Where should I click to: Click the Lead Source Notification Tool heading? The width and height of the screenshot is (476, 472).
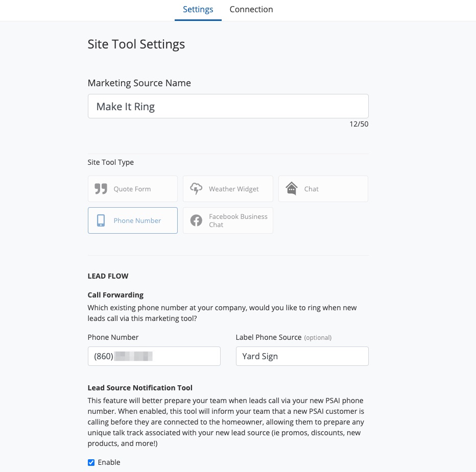pos(140,388)
